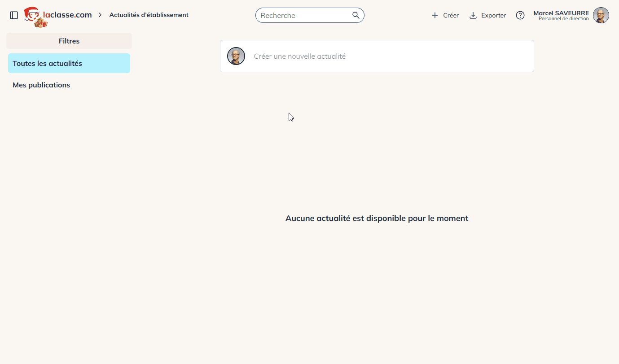Open the Marcel SAVEURRE user menu
This screenshot has width=619, height=364.
click(561, 13)
